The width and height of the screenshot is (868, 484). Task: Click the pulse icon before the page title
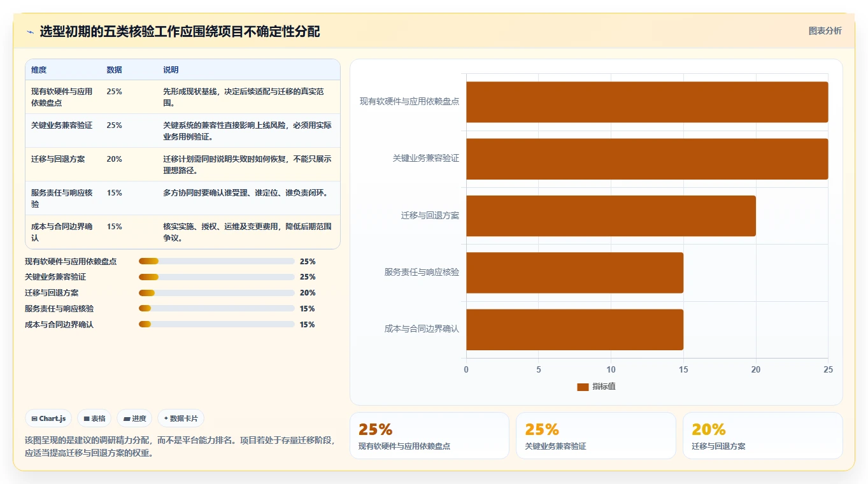coord(30,32)
